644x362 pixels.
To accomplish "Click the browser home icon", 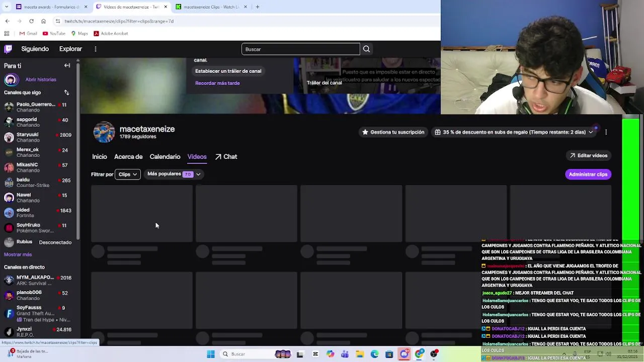I will 43,21.
